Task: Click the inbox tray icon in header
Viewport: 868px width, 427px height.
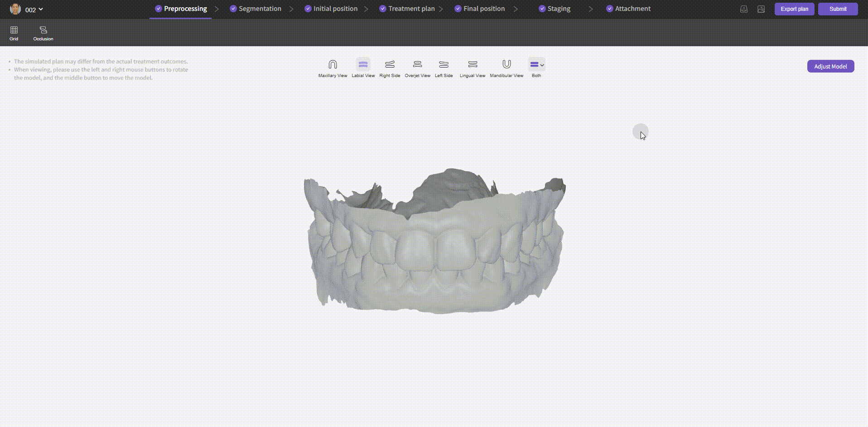Action: click(743, 9)
